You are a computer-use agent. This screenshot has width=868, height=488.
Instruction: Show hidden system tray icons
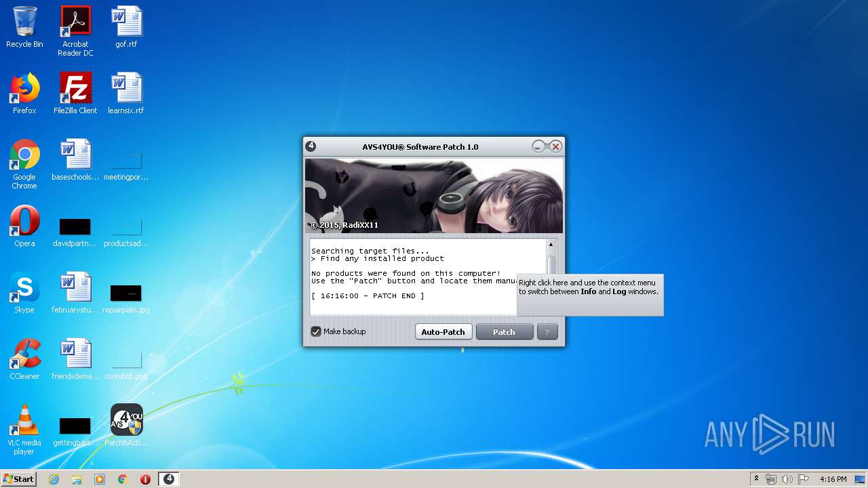[x=756, y=479]
